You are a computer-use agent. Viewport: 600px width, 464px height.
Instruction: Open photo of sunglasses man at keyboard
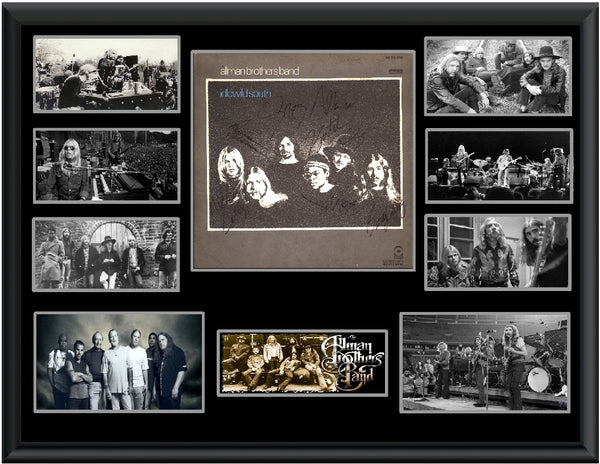point(107,165)
